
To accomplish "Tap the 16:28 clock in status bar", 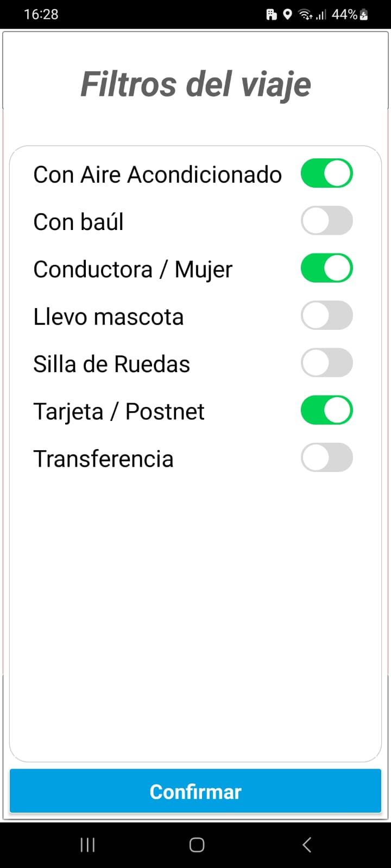I will pos(41,15).
